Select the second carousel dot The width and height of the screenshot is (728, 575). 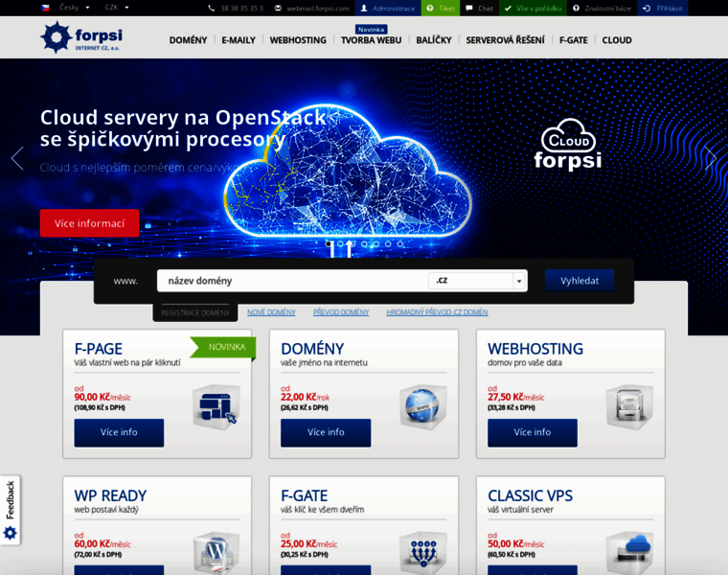[x=340, y=243]
